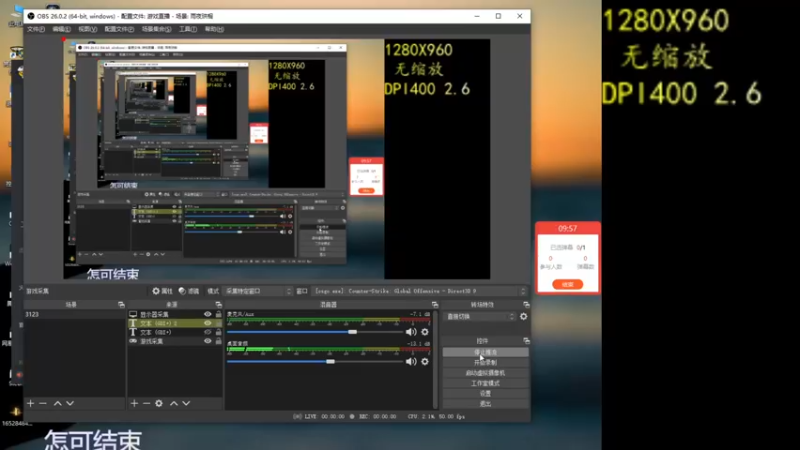Open the 场景集合(S) menu
800x450 pixels.
click(x=156, y=29)
